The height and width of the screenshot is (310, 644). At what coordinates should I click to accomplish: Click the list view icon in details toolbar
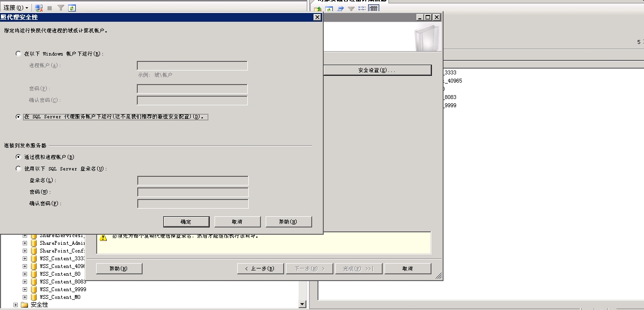coord(362,9)
